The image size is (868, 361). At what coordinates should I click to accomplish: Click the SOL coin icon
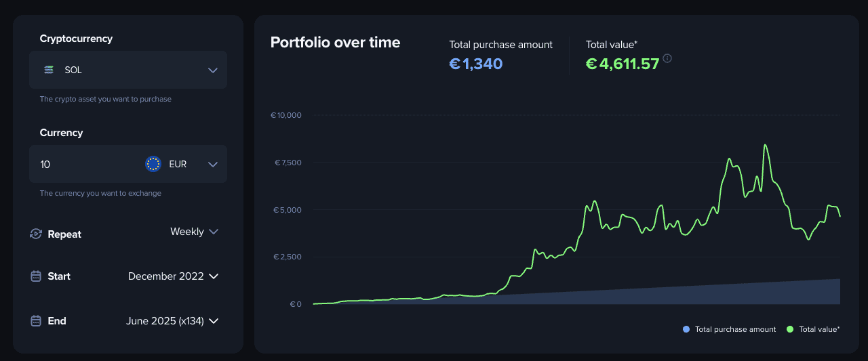pos(49,70)
